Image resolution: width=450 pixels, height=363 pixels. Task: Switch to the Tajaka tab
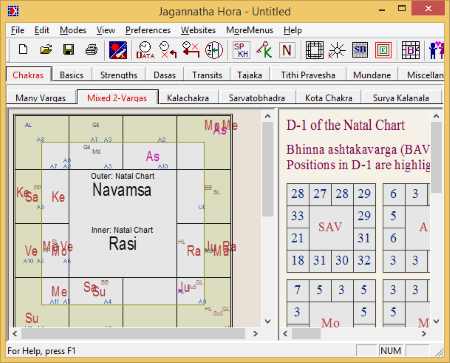[249, 75]
